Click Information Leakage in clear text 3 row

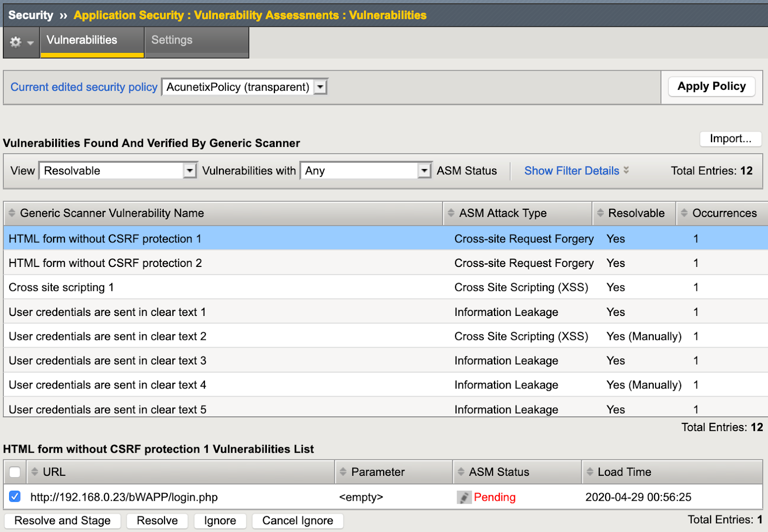click(x=506, y=361)
